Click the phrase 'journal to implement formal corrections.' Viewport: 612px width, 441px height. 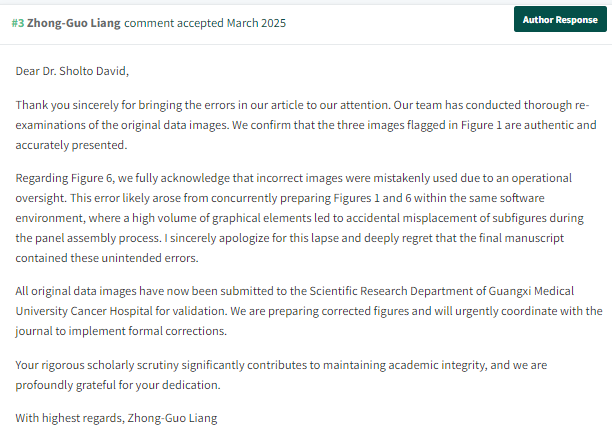[x=121, y=331]
